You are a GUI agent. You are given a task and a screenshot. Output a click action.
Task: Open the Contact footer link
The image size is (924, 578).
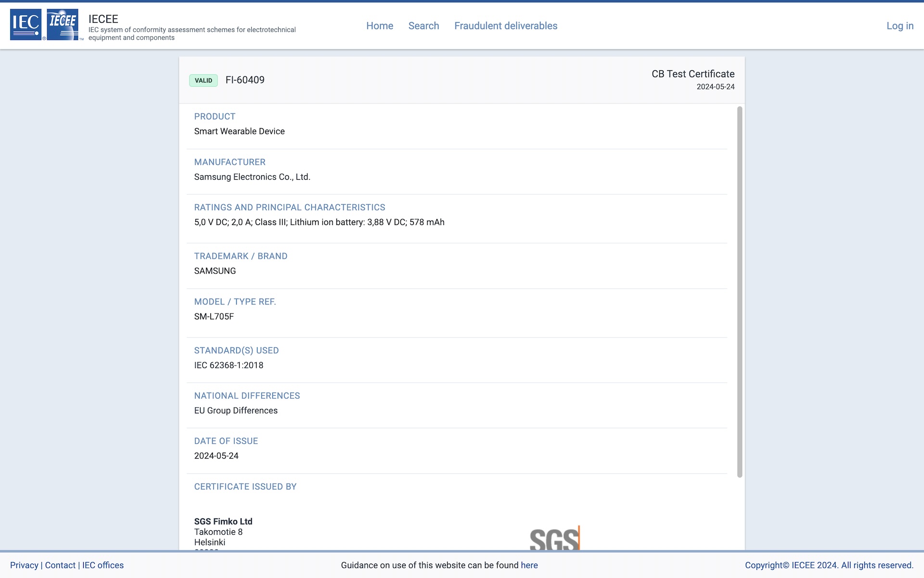60,565
